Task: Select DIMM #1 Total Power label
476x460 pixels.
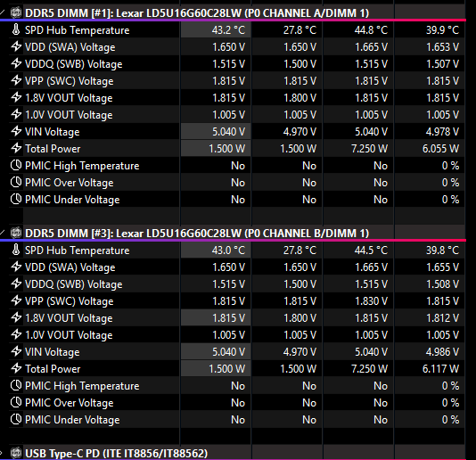Action: (x=53, y=149)
